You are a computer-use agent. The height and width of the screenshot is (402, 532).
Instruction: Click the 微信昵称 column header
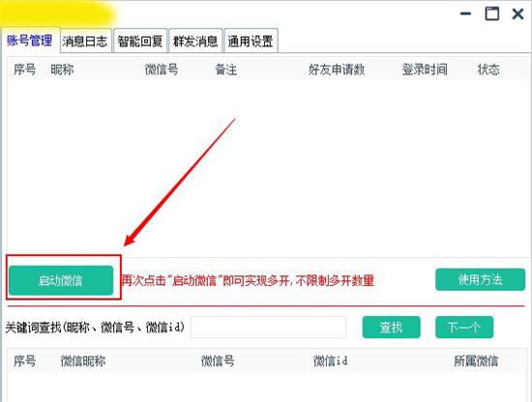[x=83, y=361]
